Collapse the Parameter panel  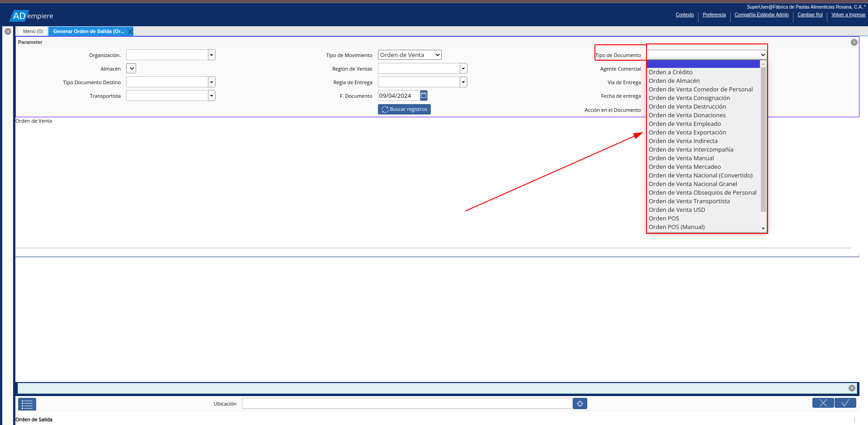[x=854, y=42]
